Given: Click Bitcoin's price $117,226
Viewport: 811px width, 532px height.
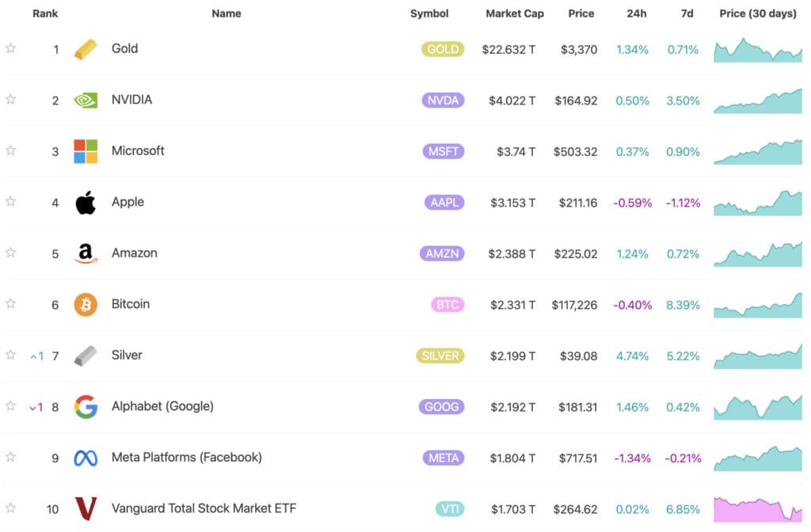Looking at the screenshot, I should [574, 305].
